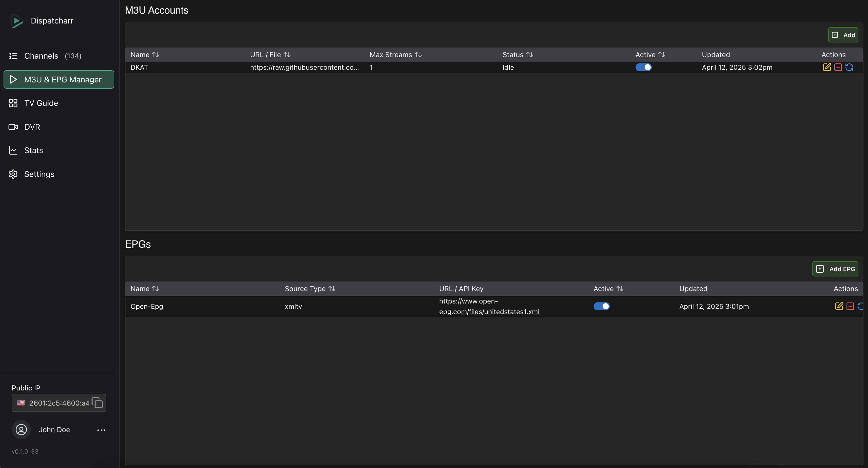The height and width of the screenshot is (468, 868).
Task: Delete the DKAT M3U account
Action: tap(838, 67)
